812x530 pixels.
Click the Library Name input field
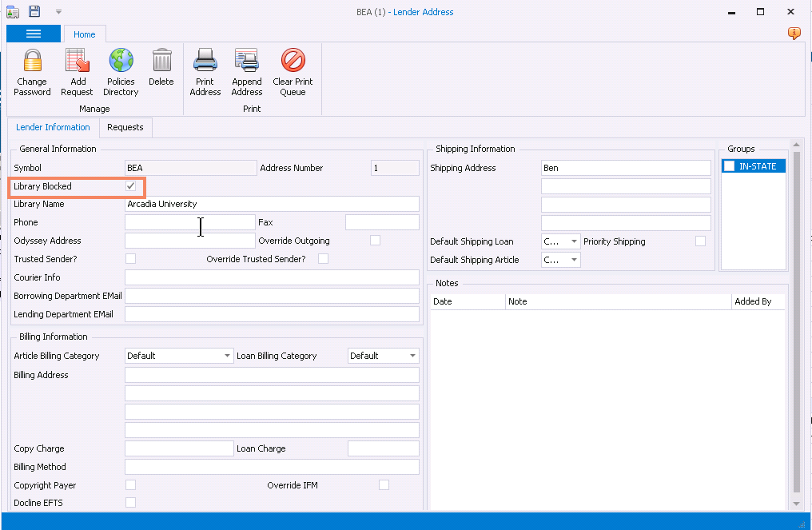pos(272,204)
